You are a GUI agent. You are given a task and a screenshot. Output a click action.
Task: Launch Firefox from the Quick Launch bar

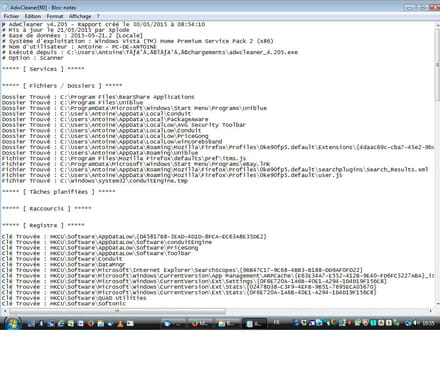pos(91,324)
